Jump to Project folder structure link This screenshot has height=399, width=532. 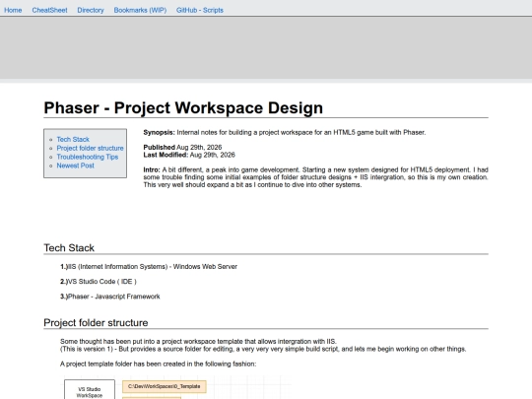(x=90, y=148)
